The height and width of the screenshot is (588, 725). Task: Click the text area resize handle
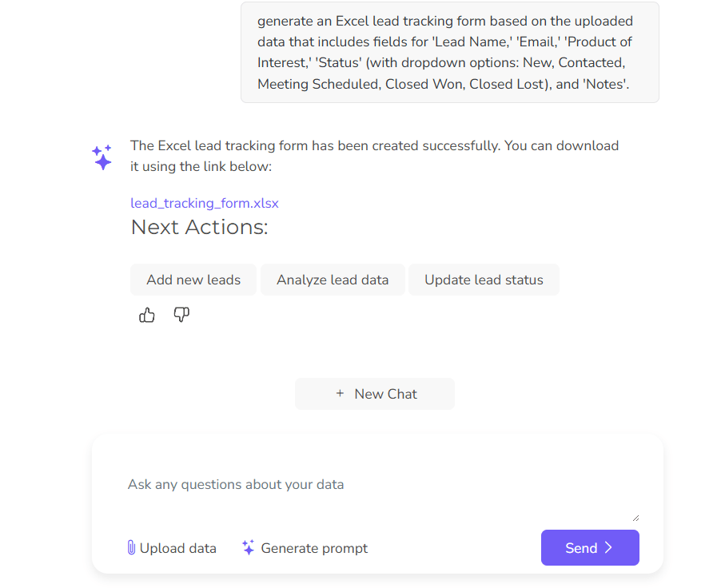635,517
